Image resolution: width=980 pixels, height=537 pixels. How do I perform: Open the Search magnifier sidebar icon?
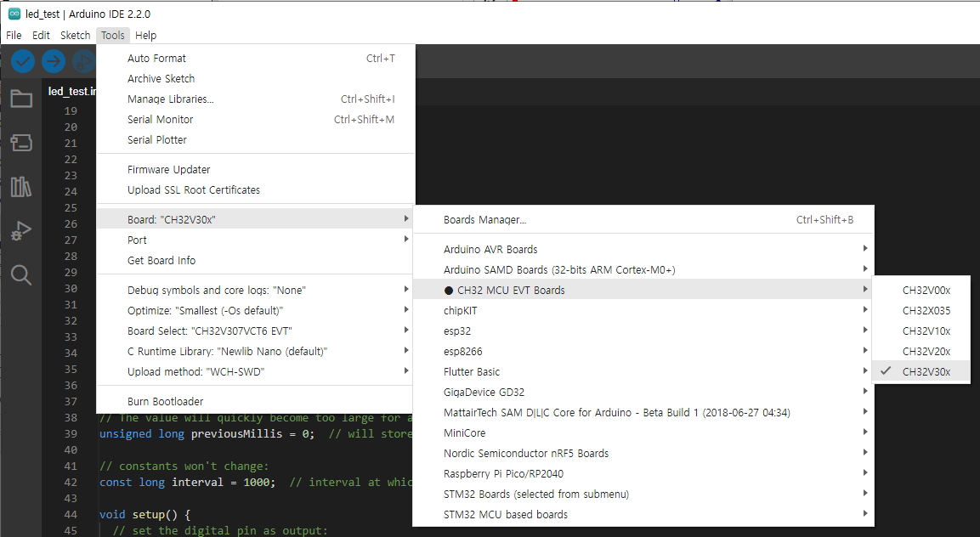[21, 275]
